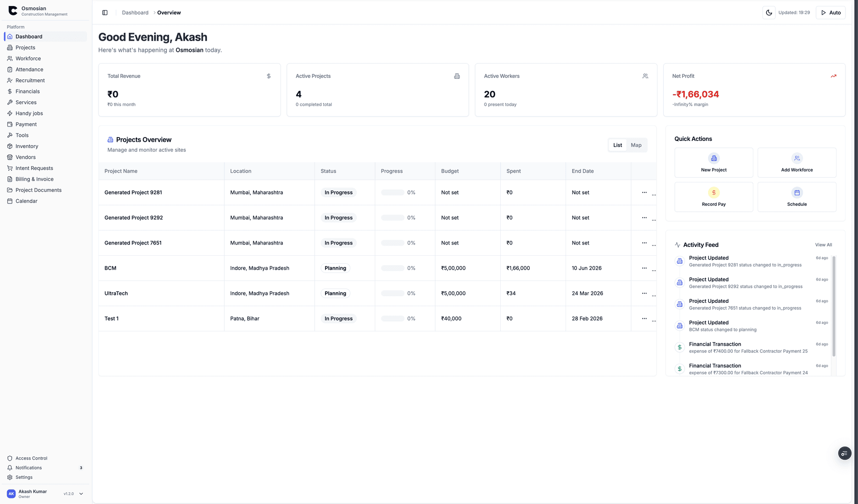Click Dashboard breadcrumb

pos(135,13)
